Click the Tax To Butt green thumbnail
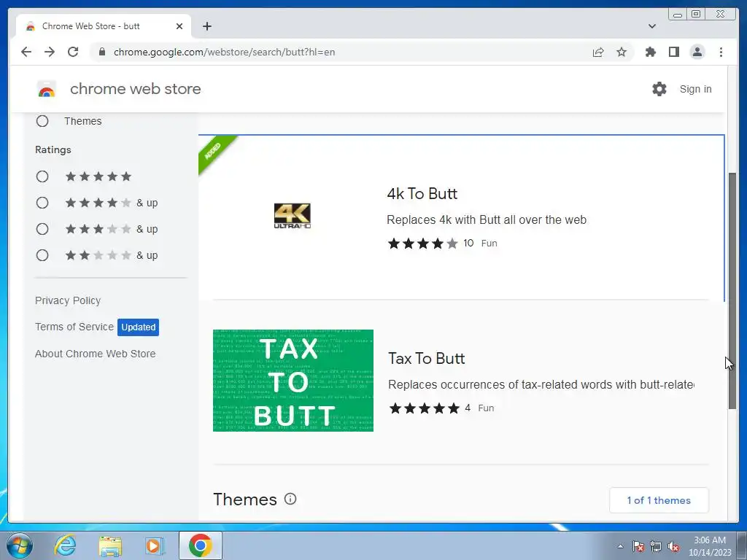This screenshot has height=560, width=747. click(293, 381)
